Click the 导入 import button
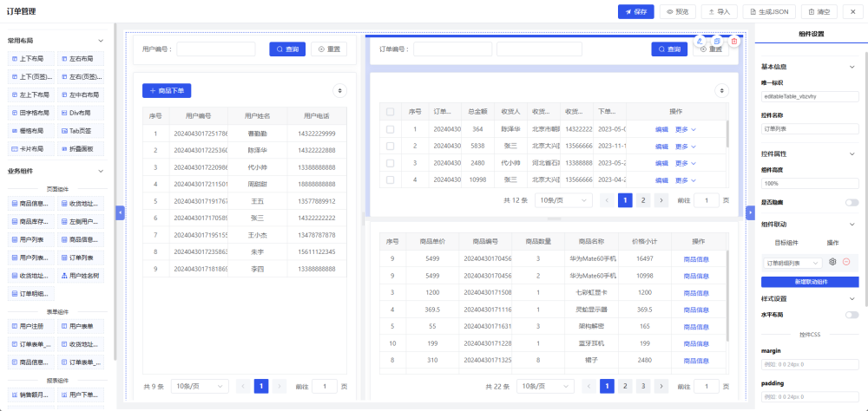 pos(719,11)
